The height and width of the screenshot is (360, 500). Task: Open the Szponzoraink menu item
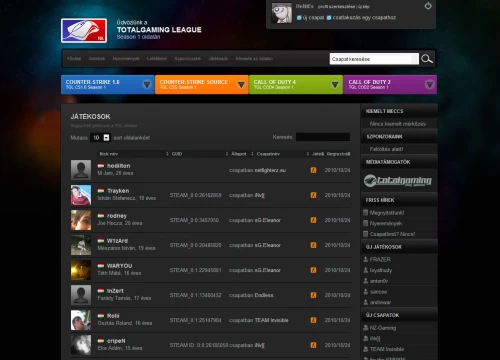tap(188, 59)
